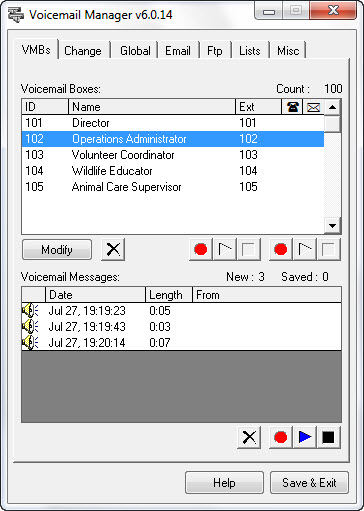
Task: Open the Change tab
Action: click(83, 51)
